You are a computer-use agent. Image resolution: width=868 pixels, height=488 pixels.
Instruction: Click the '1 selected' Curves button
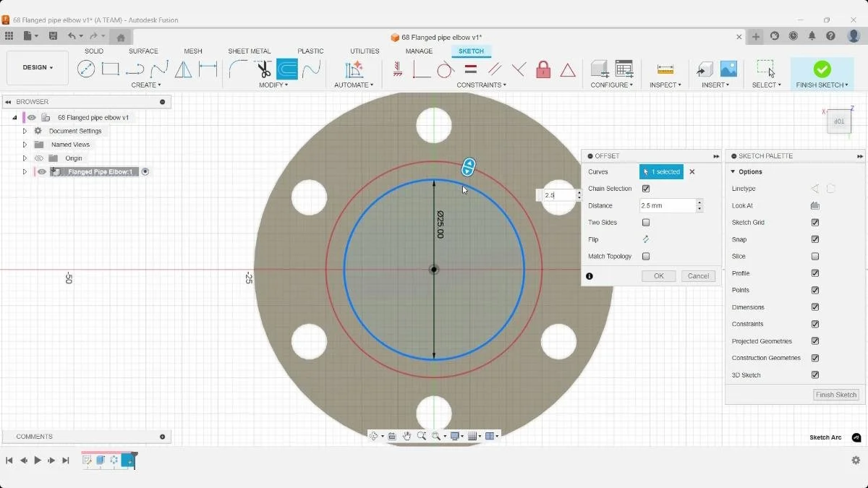(661, 172)
